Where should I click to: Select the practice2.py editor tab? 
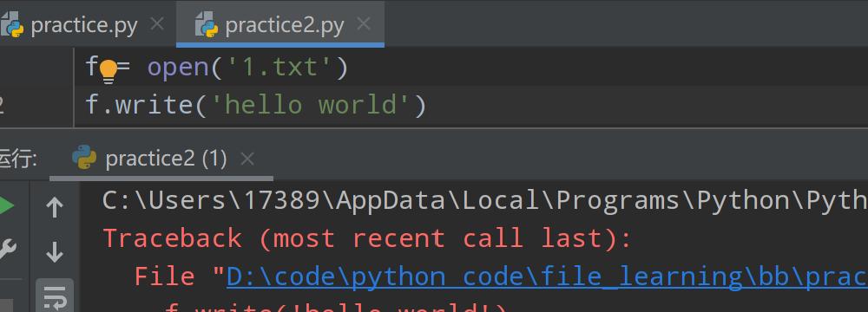coord(280,25)
